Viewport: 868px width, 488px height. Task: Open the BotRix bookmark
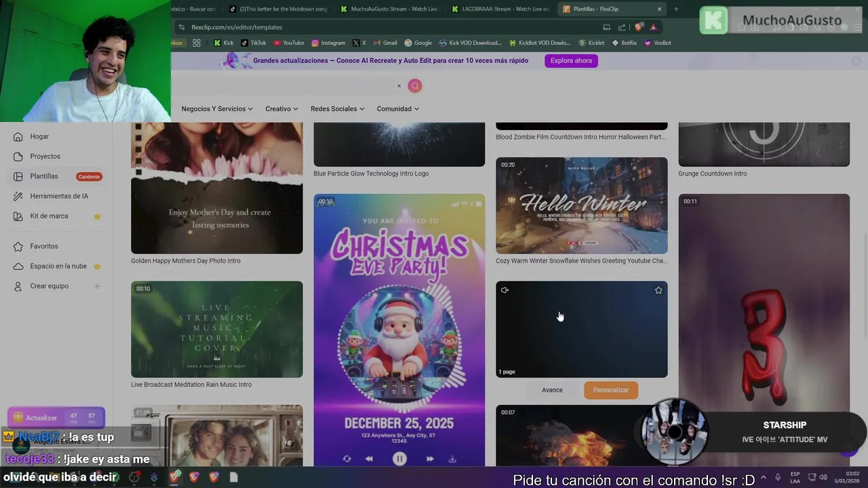click(625, 43)
